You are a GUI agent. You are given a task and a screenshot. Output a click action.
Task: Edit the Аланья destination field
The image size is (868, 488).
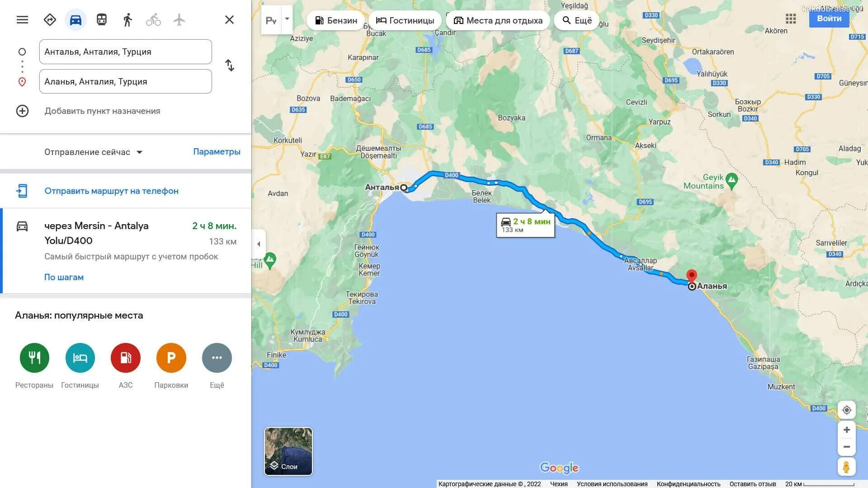126,81
